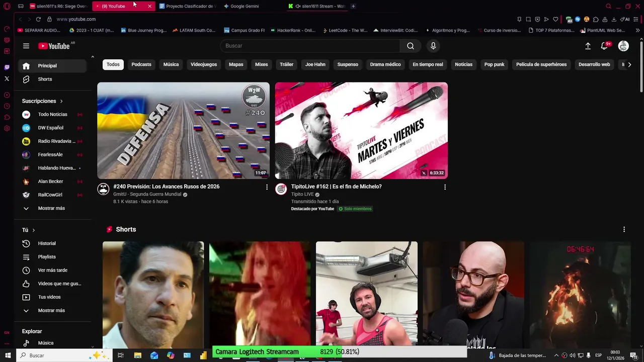Open Tus videos in sidebar
The height and width of the screenshot is (362, 644).
point(52,297)
